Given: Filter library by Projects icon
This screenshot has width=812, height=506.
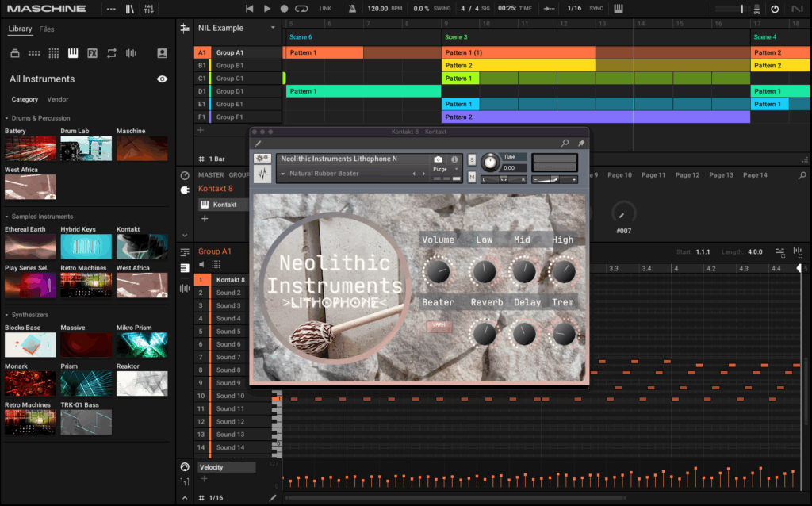Looking at the screenshot, I should pyautogui.click(x=15, y=53).
